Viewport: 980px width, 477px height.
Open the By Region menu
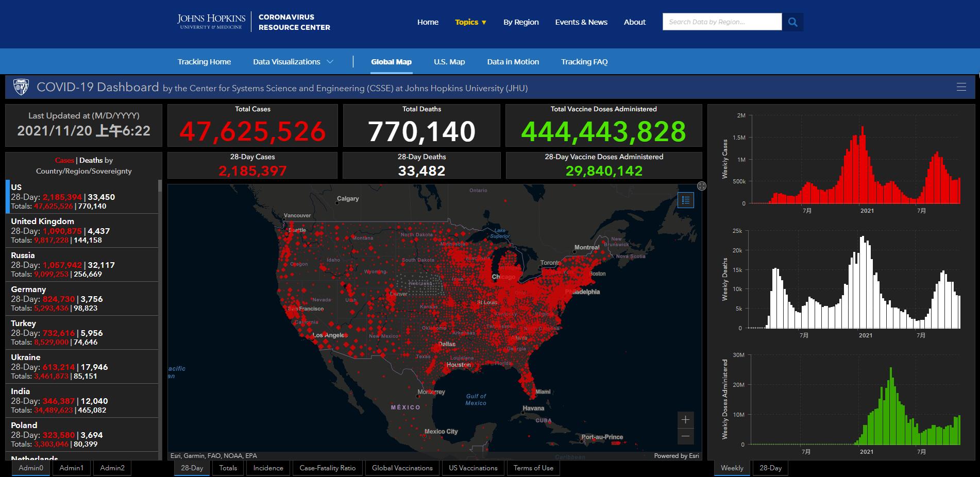click(x=521, y=22)
